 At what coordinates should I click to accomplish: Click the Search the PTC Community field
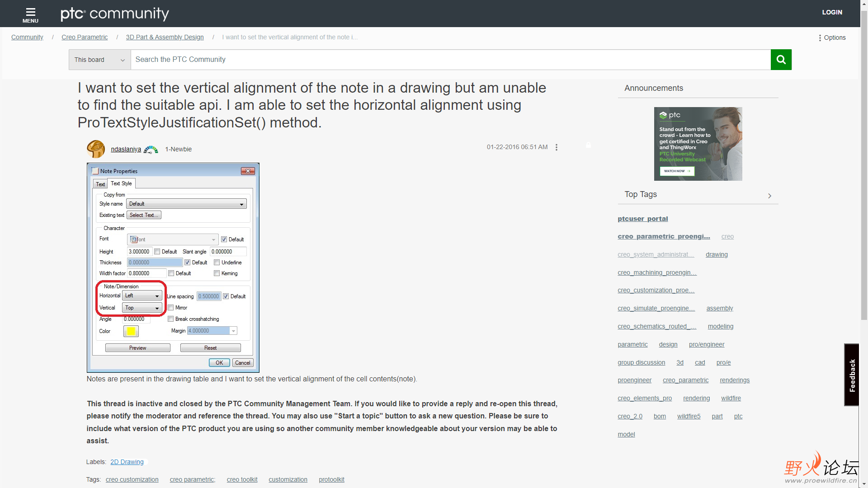click(450, 60)
